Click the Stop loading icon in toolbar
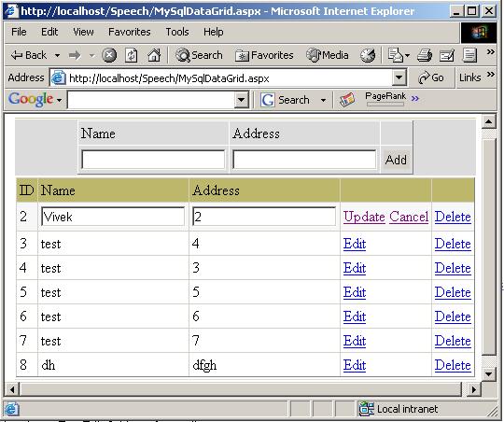This screenshot has height=422, width=504. tap(109, 55)
